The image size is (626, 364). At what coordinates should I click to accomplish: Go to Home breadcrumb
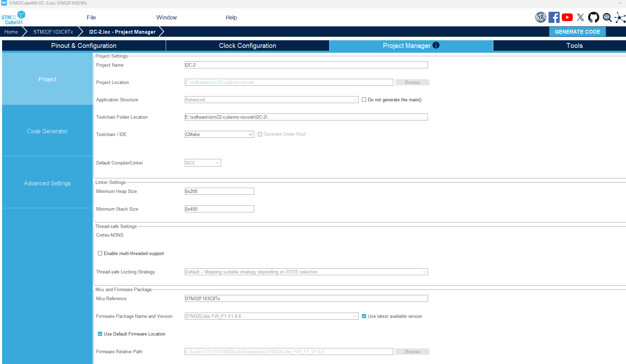pyautogui.click(x=11, y=32)
